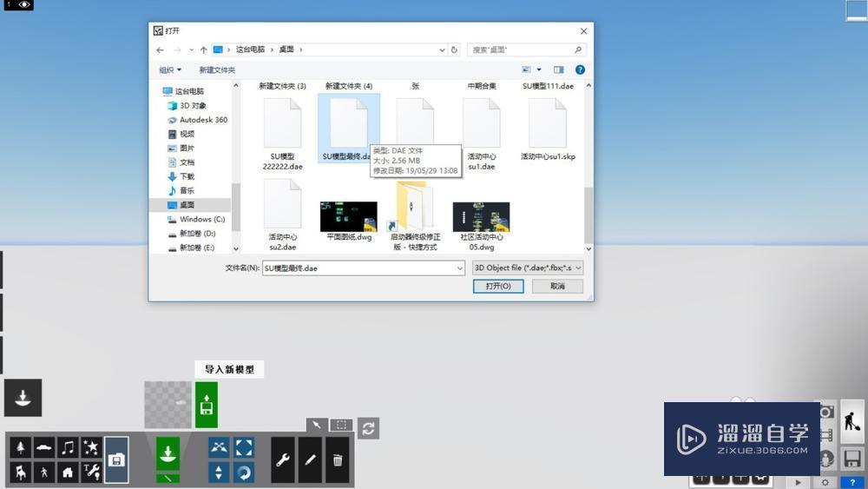Select the Imported models disk category
Viewport: 868px width, 489px height.
coord(116,459)
